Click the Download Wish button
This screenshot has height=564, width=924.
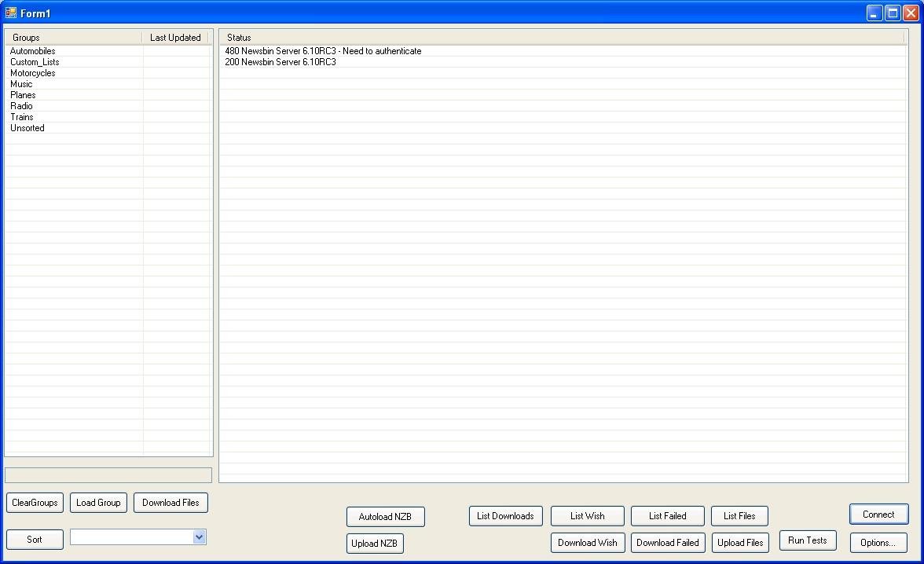click(588, 543)
